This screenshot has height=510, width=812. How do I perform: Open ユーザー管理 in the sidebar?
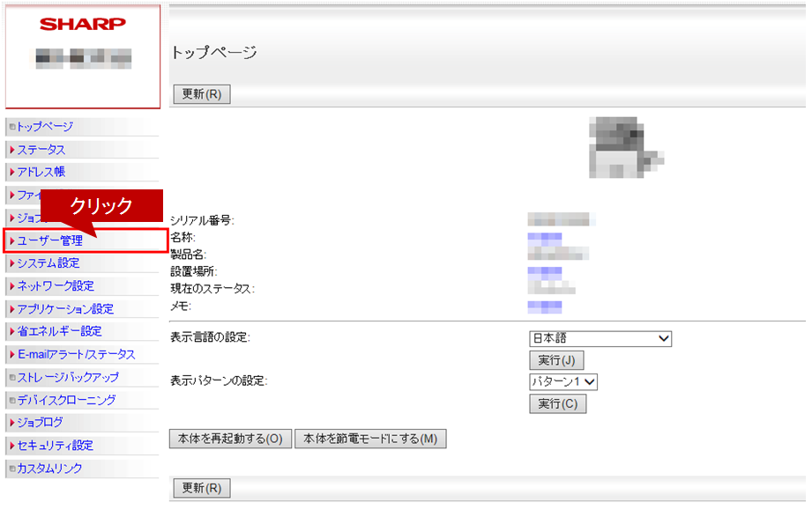(50, 240)
